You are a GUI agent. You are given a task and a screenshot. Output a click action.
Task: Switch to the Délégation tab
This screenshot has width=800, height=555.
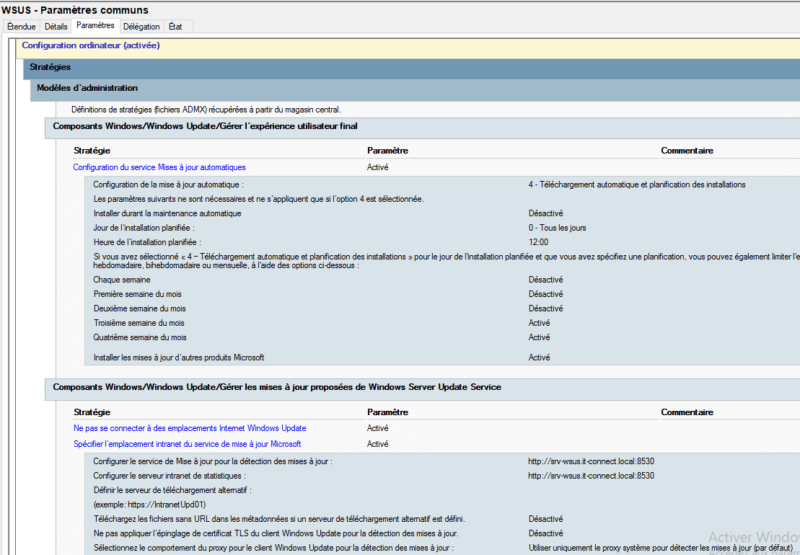(x=141, y=26)
